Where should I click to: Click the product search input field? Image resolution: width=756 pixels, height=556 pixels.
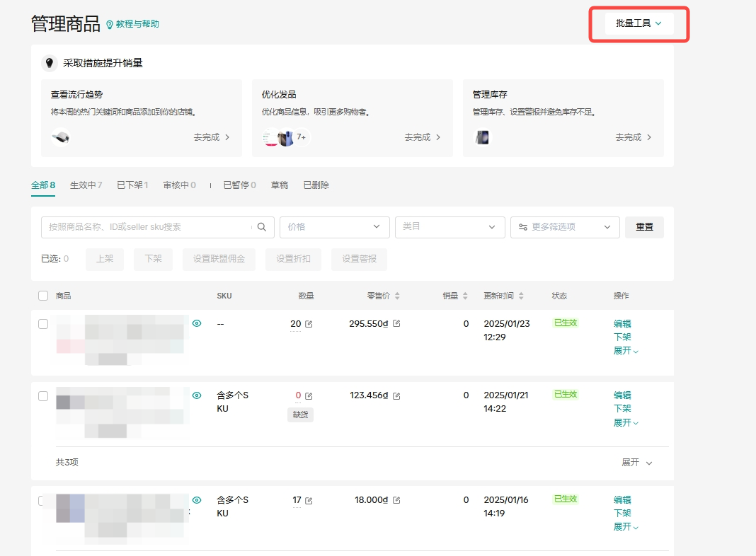pos(145,227)
